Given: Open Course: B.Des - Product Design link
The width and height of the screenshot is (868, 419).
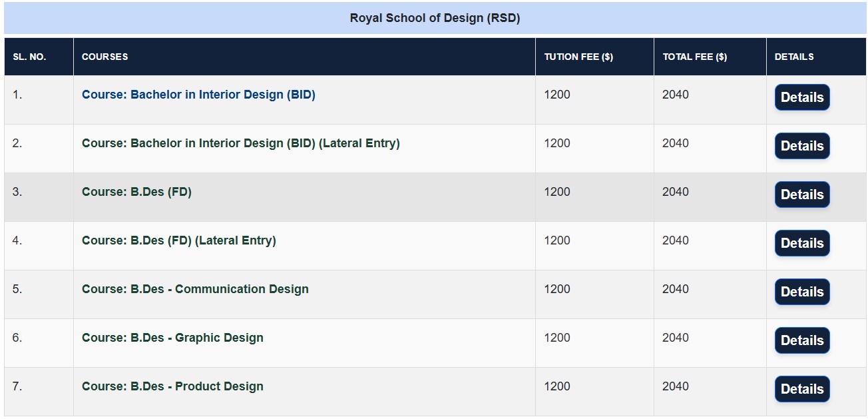Looking at the screenshot, I should point(172,386).
